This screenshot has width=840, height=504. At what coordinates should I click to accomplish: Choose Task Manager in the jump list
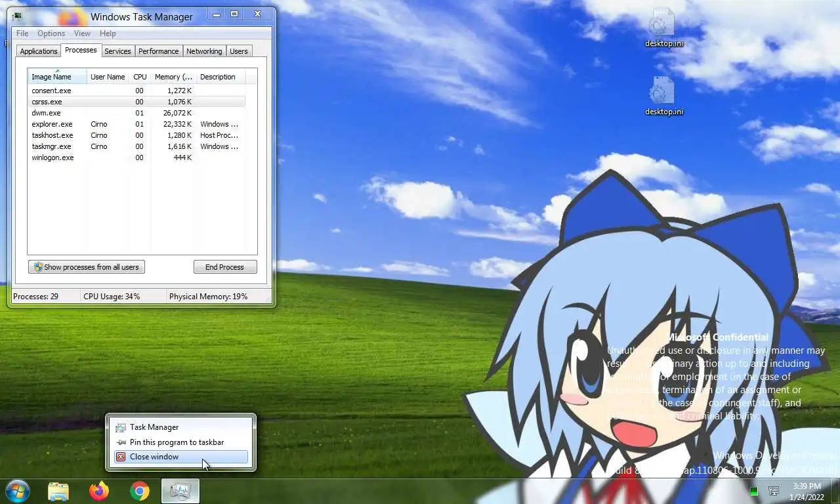click(181, 427)
